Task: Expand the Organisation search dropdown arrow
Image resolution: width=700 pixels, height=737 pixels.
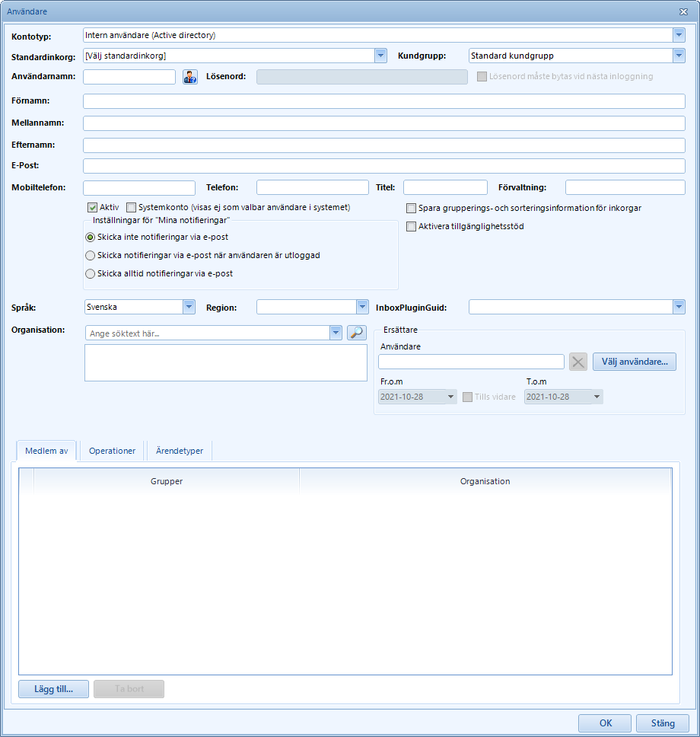Action: pos(336,333)
